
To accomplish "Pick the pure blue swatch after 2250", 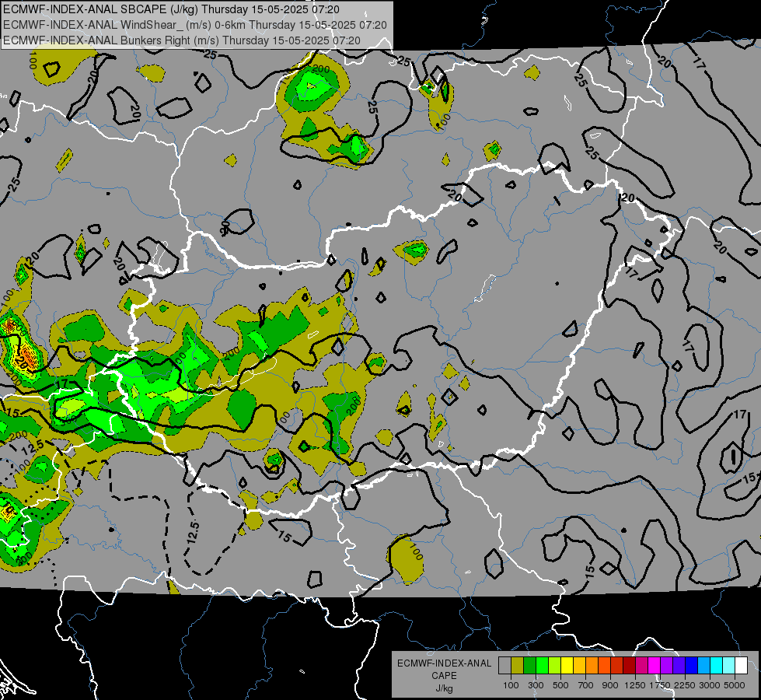I will 692,665.
